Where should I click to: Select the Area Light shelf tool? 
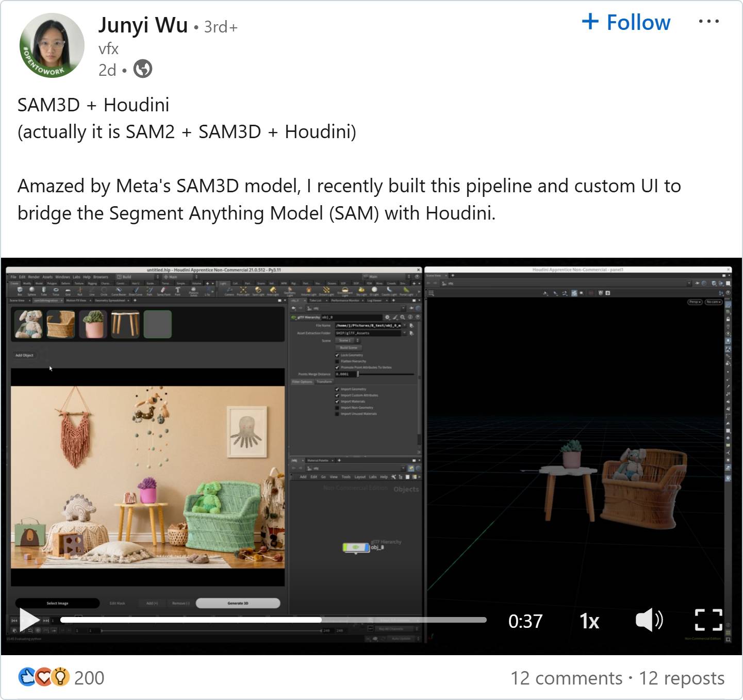272,291
